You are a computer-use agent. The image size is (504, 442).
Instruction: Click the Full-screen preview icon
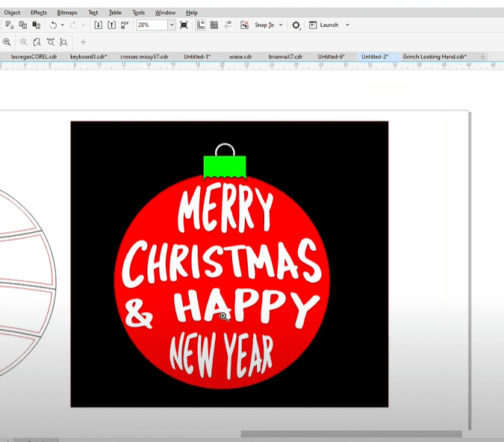click(x=184, y=25)
